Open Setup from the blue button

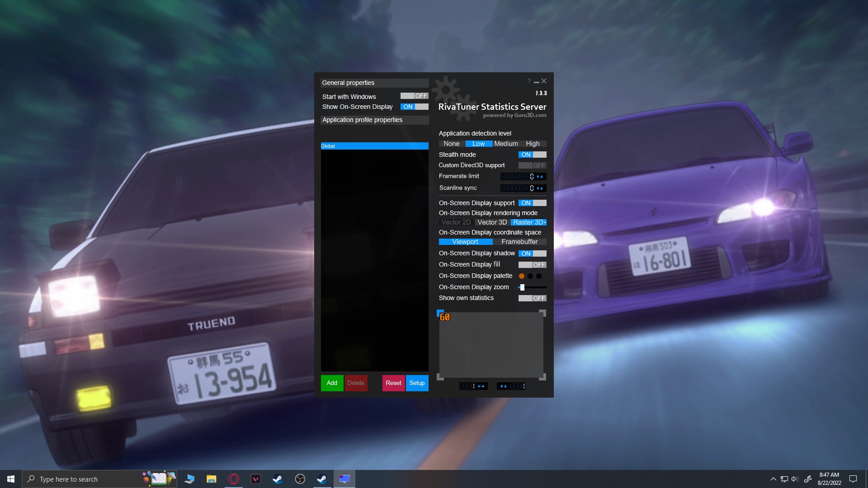pos(417,383)
